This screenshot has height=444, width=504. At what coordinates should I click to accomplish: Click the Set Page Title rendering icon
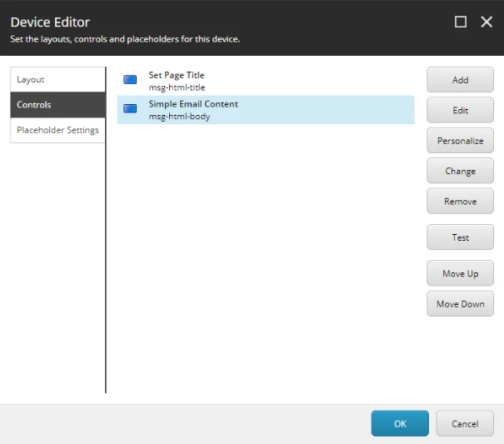click(130, 79)
